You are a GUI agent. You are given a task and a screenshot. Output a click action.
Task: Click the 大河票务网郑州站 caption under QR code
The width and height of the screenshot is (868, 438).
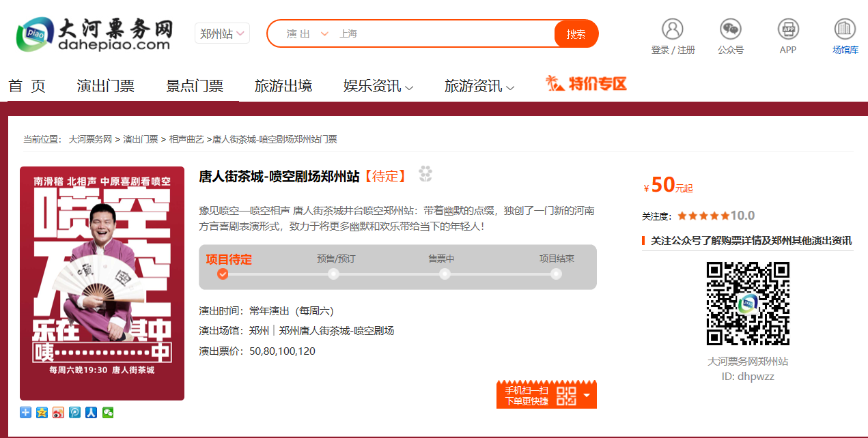748,361
